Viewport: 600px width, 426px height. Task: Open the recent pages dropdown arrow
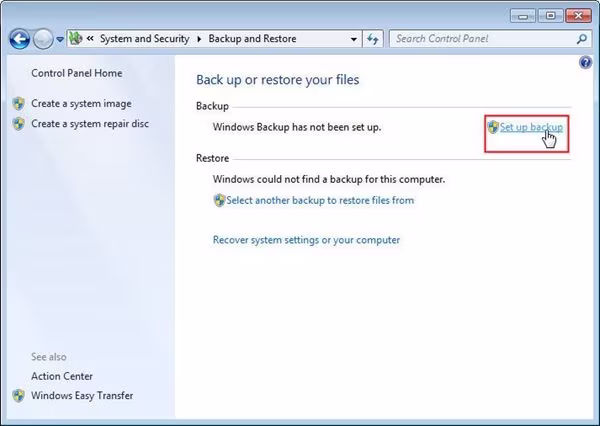tap(60, 39)
